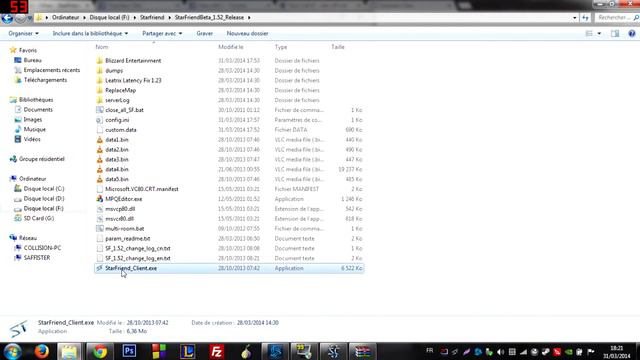Viewport: 640px width, 360px height.
Task: Click the Blizzard Entertainment folder icon
Action: point(100,61)
